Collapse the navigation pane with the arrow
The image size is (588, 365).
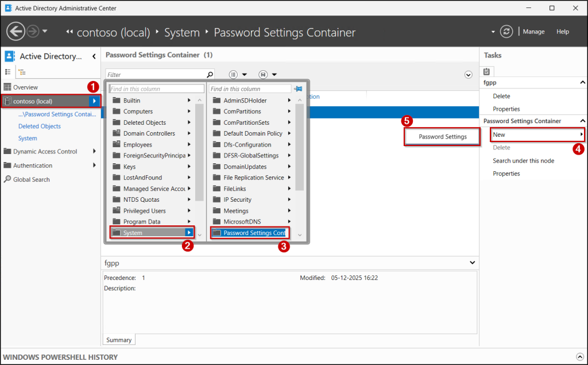tap(95, 56)
